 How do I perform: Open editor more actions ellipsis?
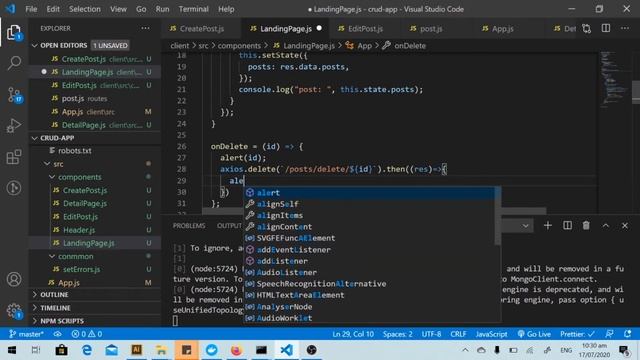coord(625,28)
